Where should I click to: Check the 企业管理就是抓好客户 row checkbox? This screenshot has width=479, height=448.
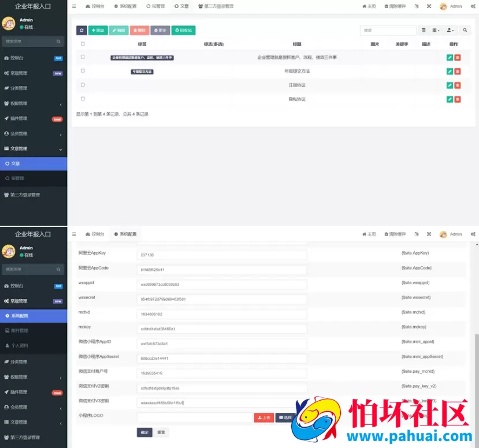[82, 58]
